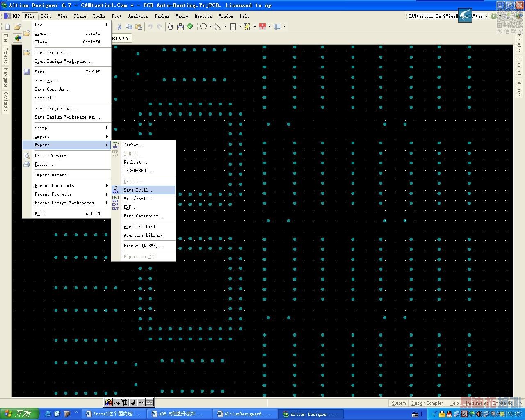The height and width of the screenshot is (420, 525).
Task: Click the Windows Start button
Action: click(x=19, y=413)
